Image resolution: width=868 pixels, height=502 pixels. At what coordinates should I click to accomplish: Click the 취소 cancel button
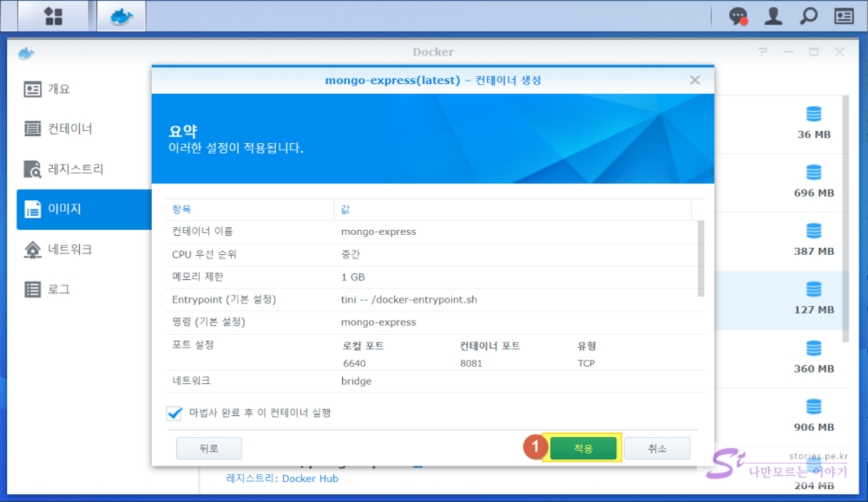[657, 448]
